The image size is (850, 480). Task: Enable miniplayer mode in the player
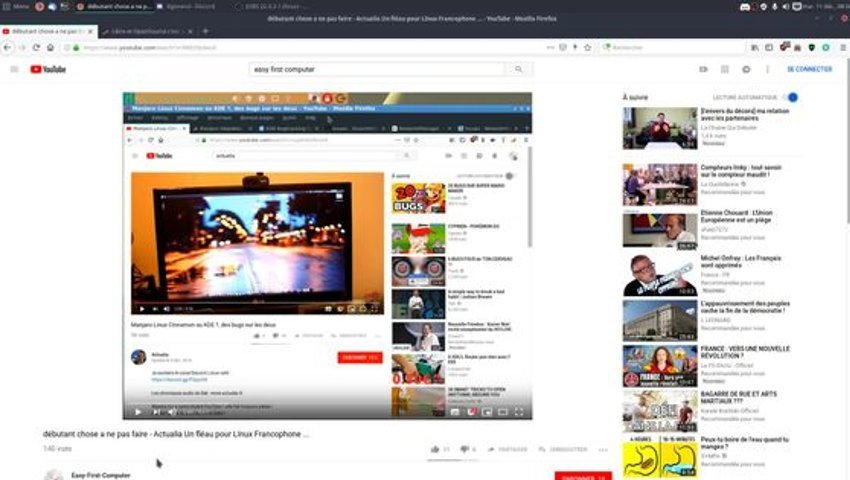pos(487,412)
